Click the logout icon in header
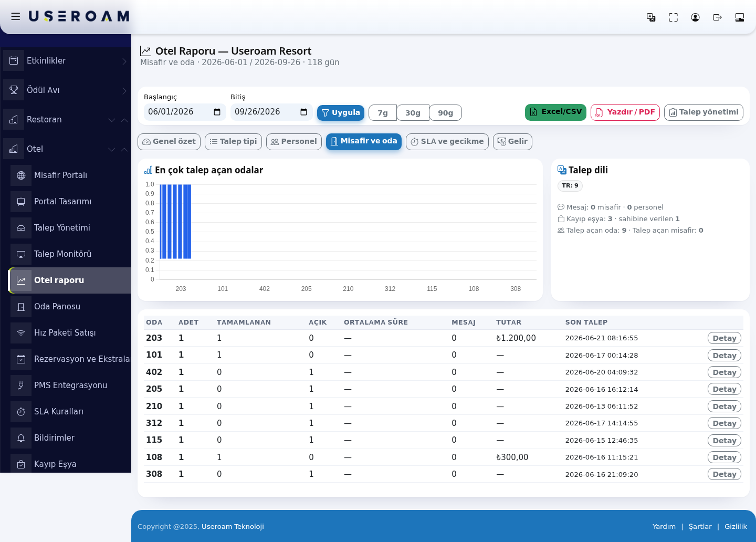 (717, 17)
